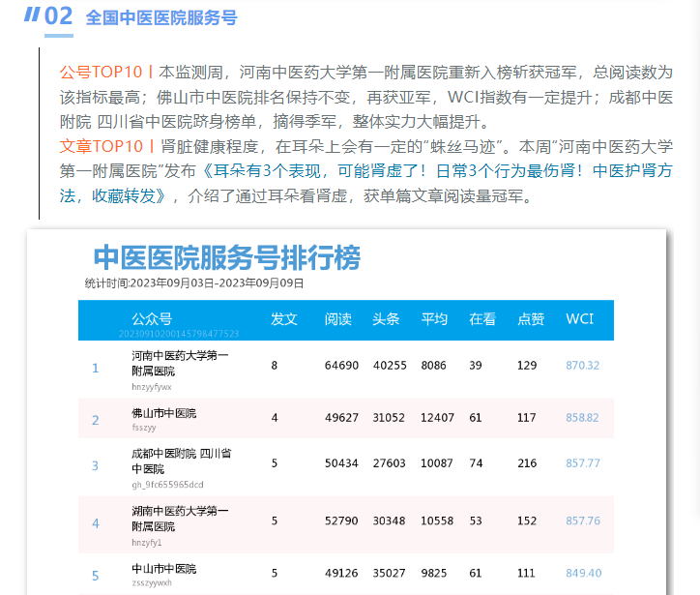Click the 中医医院服务号排行榜 title
Viewport: 700px width, 595px height.
(x=227, y=257)
